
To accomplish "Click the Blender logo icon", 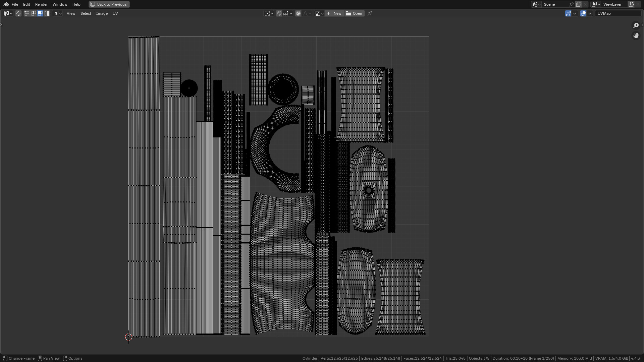I will point(6,4).
